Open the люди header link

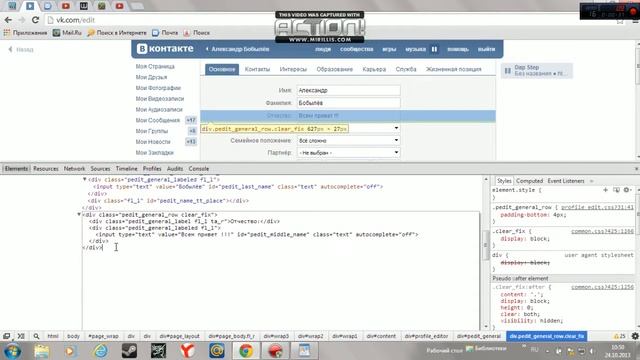coord(323,49)
